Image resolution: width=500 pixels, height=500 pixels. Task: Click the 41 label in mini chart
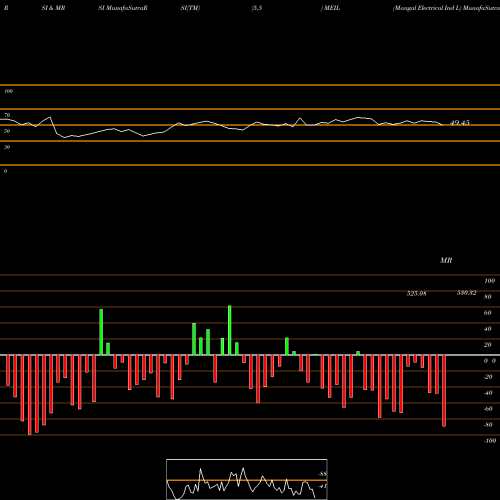[x=322, y=486]
